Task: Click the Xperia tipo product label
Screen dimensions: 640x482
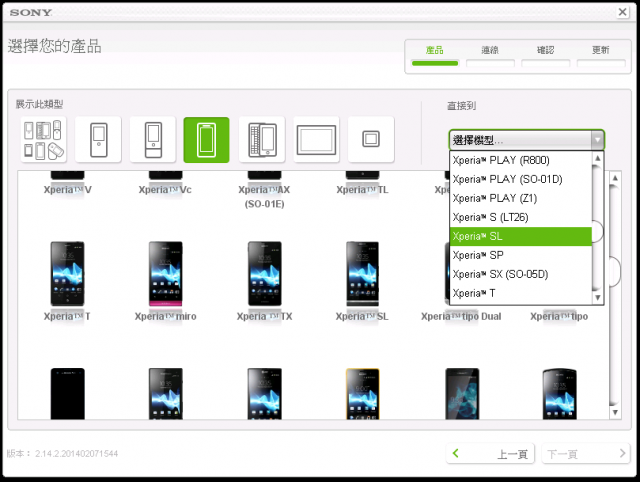Action: point(559,316)
